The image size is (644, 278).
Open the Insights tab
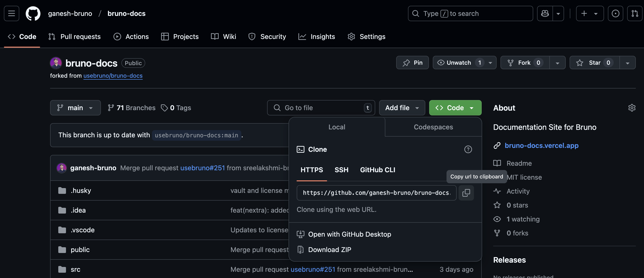(317, 37)
